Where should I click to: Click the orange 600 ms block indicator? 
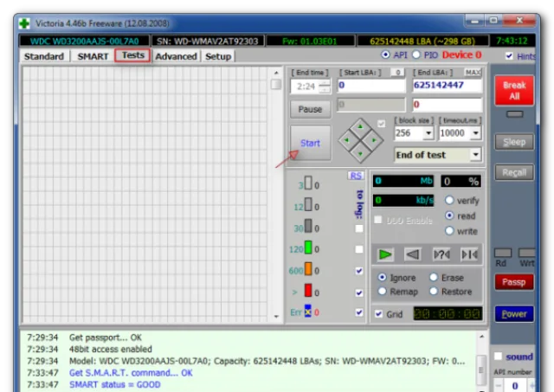(308, 269)
